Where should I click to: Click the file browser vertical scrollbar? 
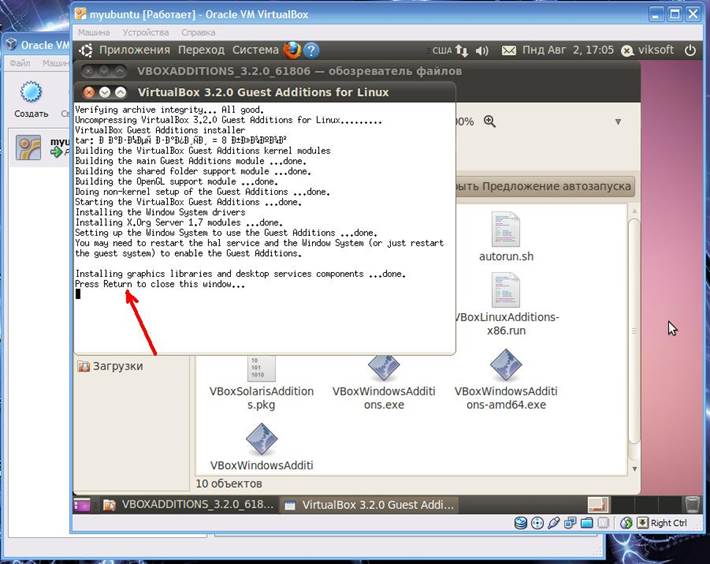pos(634,330)
